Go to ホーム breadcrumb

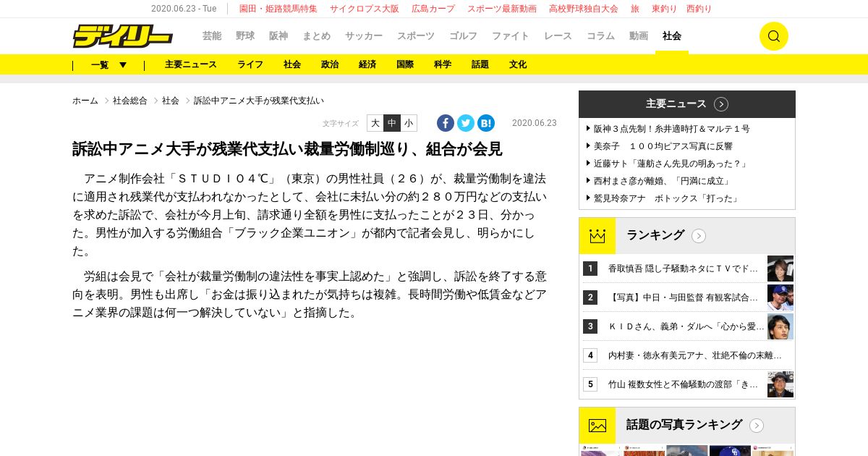[x=85, y=101]
